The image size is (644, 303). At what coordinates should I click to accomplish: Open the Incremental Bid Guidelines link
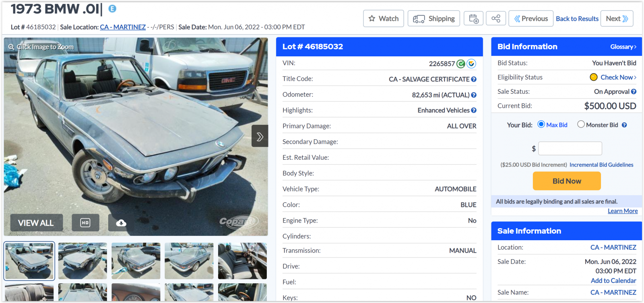pyautogui.click(x=601, y=165)
